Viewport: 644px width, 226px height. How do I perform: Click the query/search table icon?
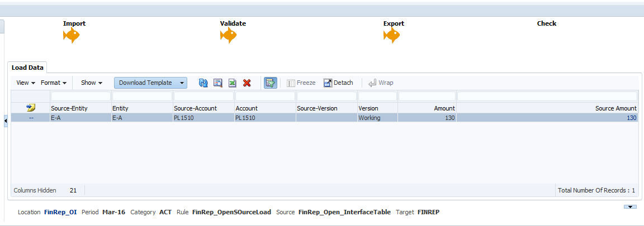(217, 83)
